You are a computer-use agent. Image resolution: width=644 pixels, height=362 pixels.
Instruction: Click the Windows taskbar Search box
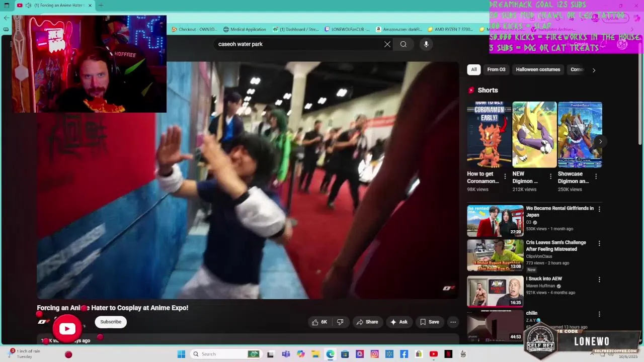click(226, 354)
